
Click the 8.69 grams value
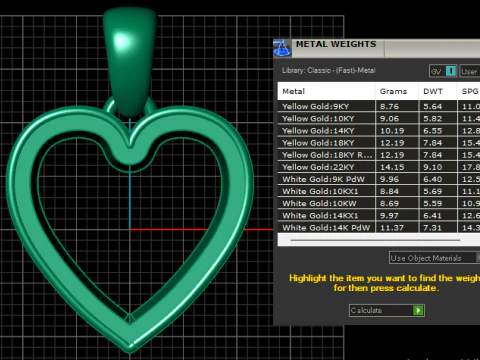(389, 203)
